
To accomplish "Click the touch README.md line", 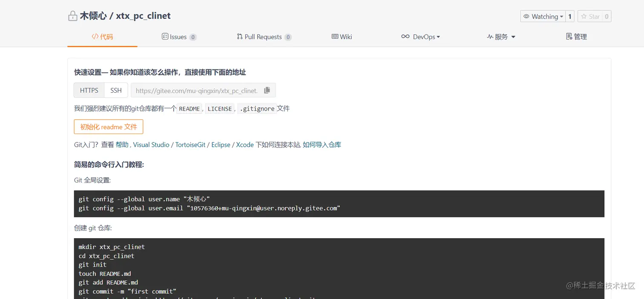I will pyautogui.click(x=105, y=273).
